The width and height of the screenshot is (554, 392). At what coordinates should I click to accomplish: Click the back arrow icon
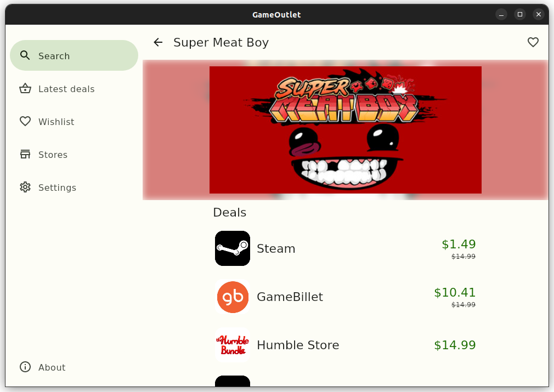(158, 42)
